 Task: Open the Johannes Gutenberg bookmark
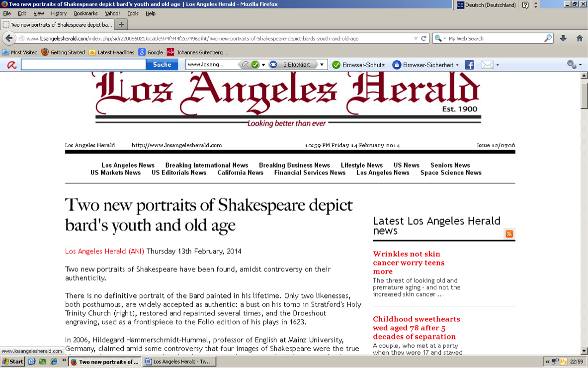[x=197, y=53]
